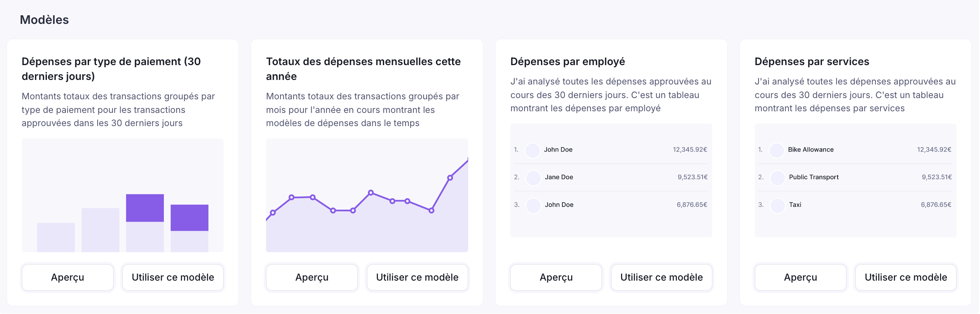Open Aperçu for monthly expense totals
The height and width of the screenshot is (314, 980).
click(312, 277)
